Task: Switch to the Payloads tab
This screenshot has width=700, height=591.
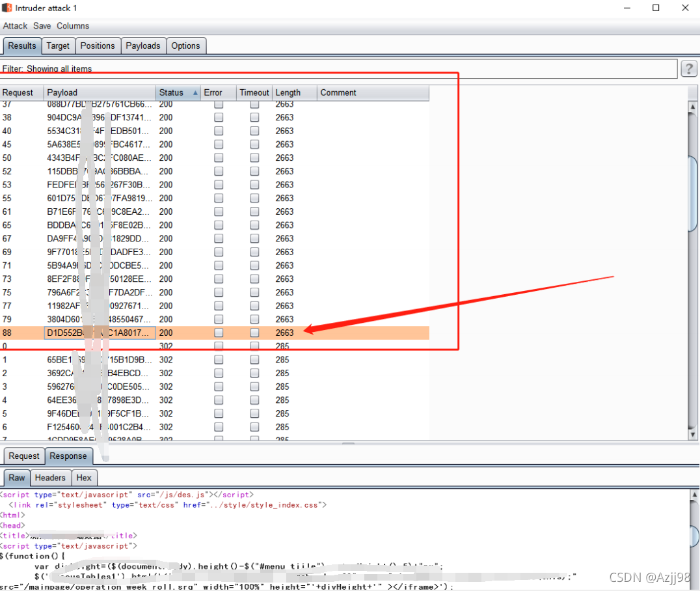Action: click(x=143, y=46)
